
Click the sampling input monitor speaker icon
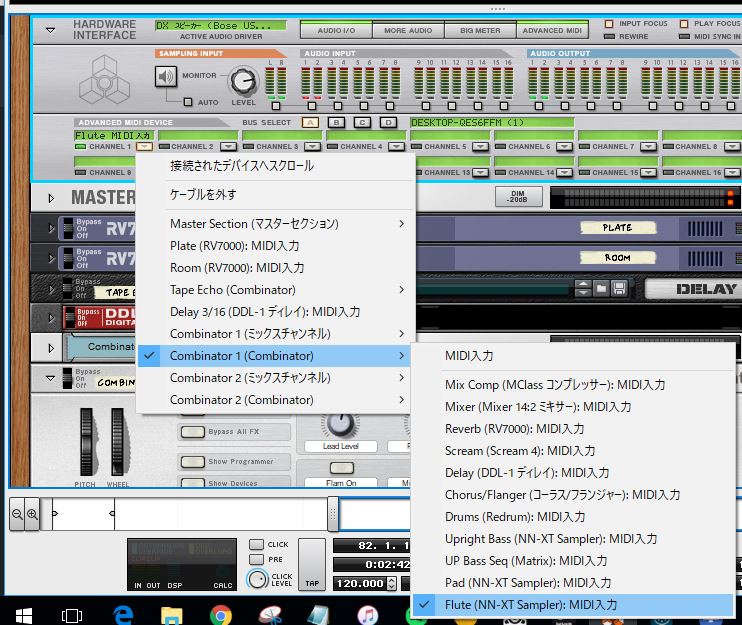pos(166,77)
